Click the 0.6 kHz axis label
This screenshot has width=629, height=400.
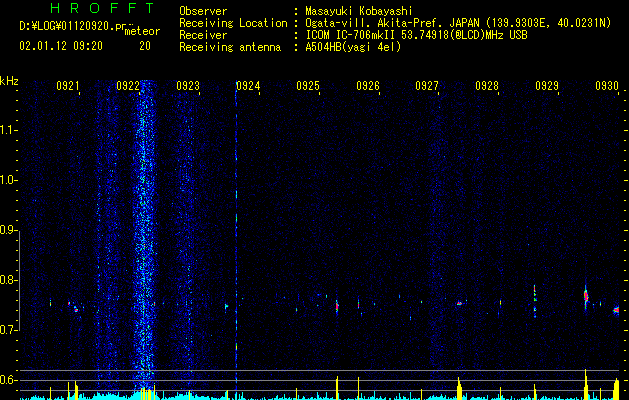coord(9,380)
